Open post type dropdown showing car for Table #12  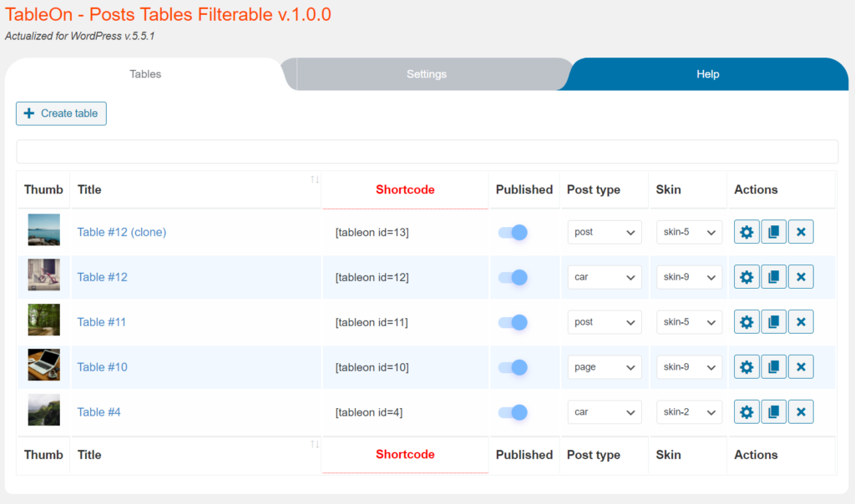pyautogui.click(x=605, y=277)
